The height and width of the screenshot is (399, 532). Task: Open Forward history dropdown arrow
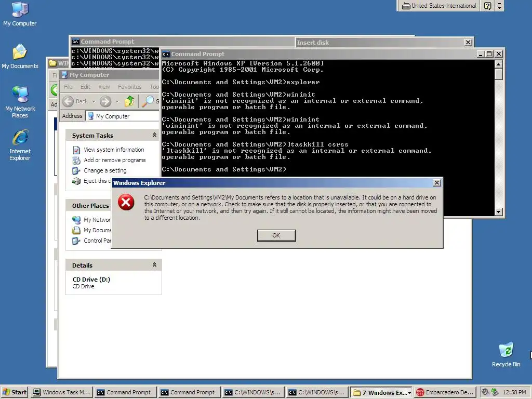pyautogui.click(x=117, y=101)
